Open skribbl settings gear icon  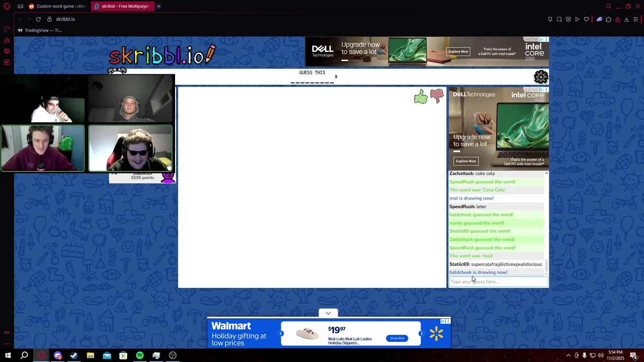pos(541,77)
